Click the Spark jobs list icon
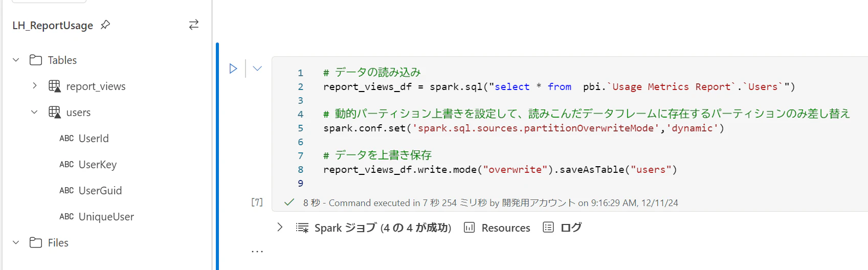This screenshot has width=868, height=270. 302,228
